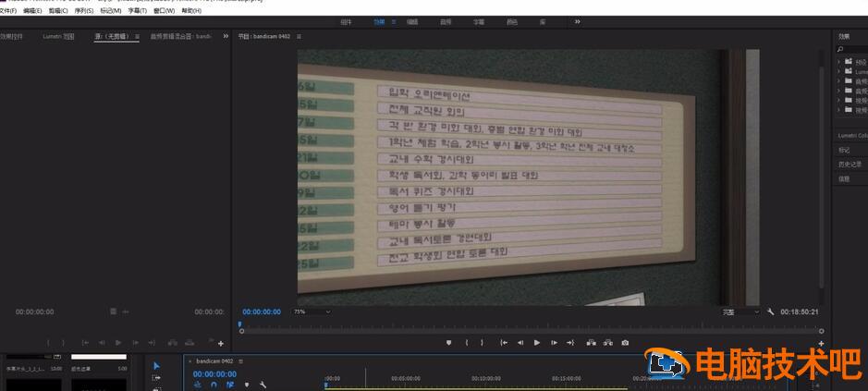Open the 编辑(E) menu
The height and width of the screenshot is (391, 868).
(32, 10)
